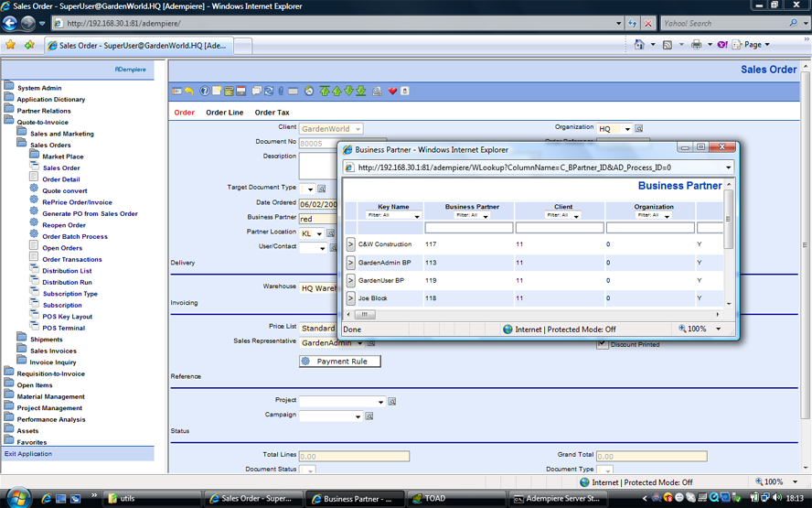Expand the Material Management folder

[51, 396]
